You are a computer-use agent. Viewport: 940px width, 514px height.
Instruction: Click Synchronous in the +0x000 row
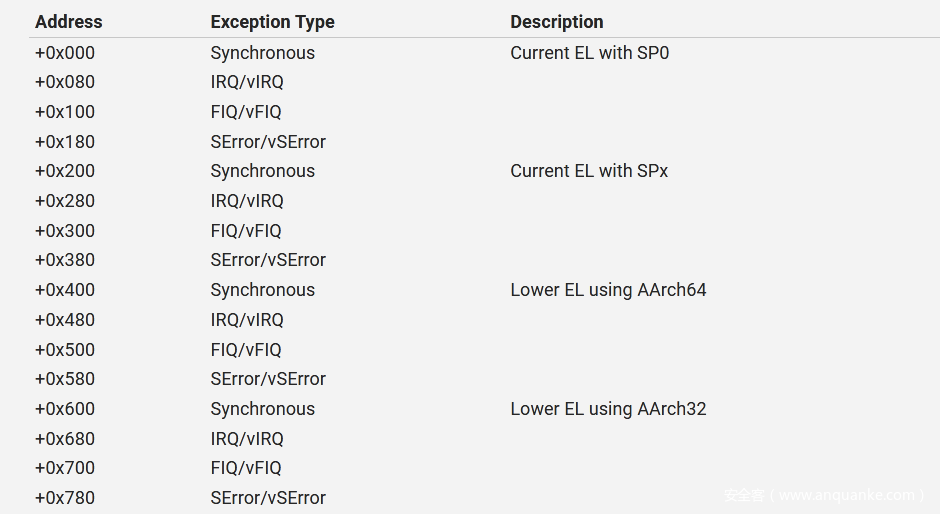262,53
